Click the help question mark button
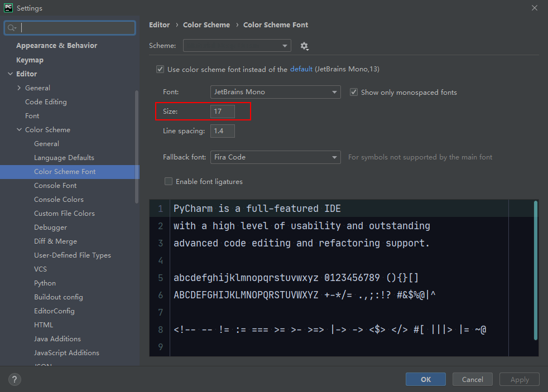 [15, 379]
